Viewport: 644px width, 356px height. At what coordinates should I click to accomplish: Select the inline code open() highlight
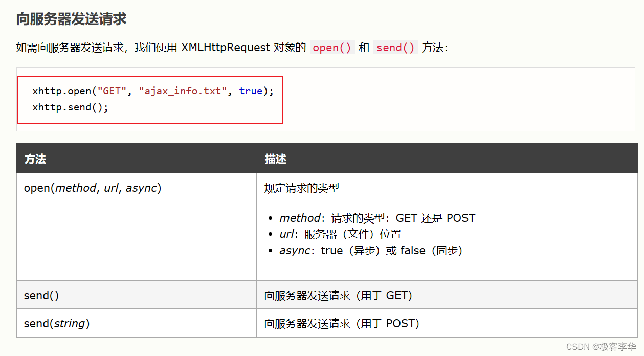[x=331, y=47]
